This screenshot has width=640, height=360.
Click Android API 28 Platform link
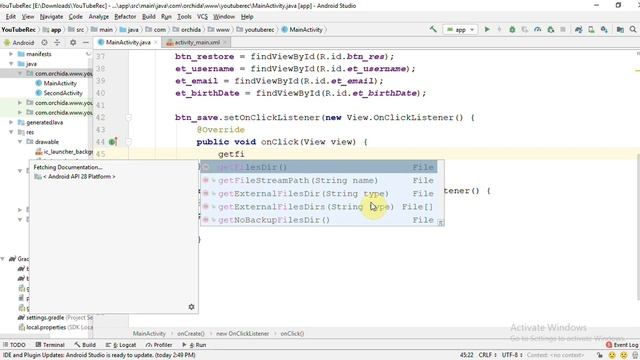pyautogui.click(x=79, y=177)
